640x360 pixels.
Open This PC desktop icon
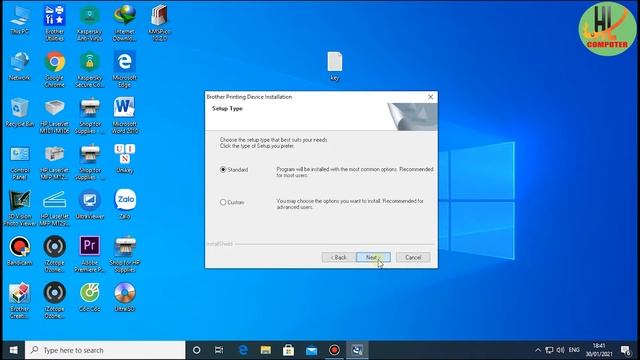[20, 20]
